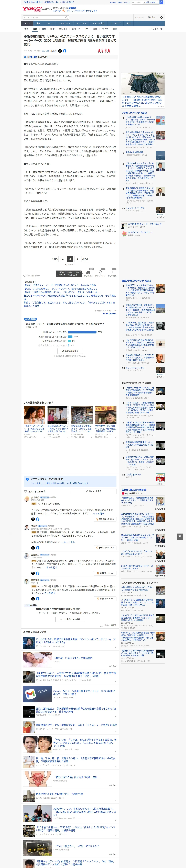React with the 新しい視点 exclamation icon
This screenshot has height=868, width=186.
coord(112,272)
